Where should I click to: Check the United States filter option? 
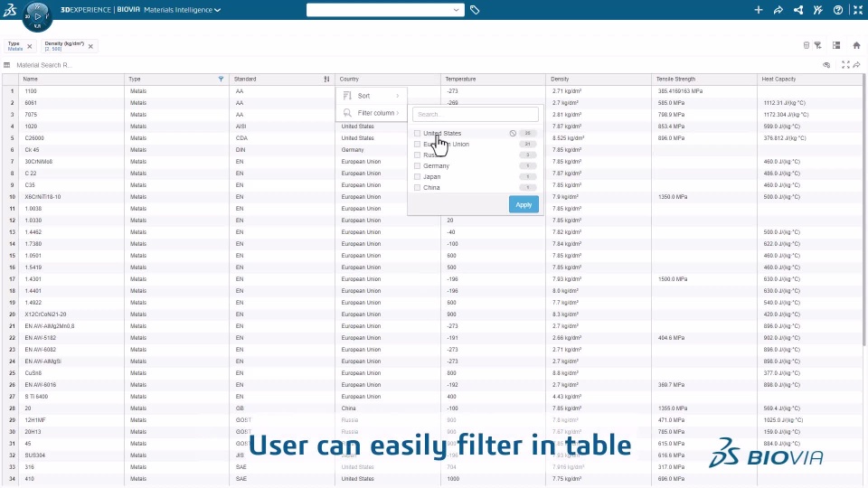(418, 134)
